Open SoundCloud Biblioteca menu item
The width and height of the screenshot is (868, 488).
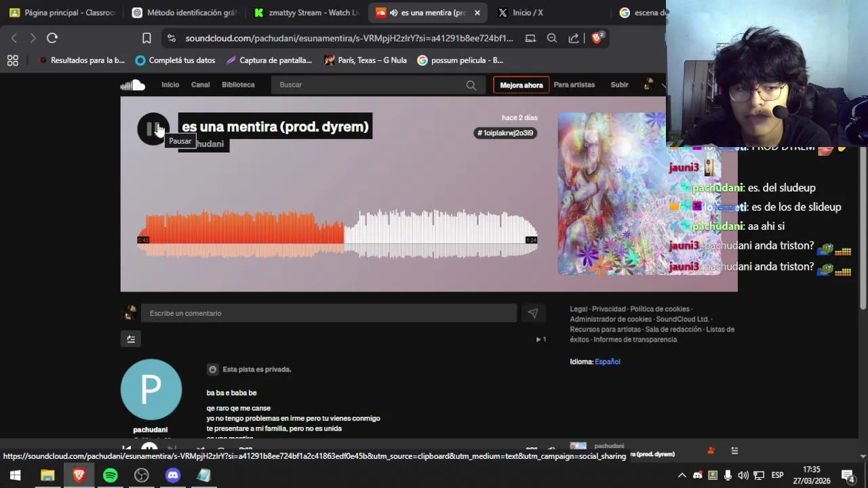tap(238, 85)
